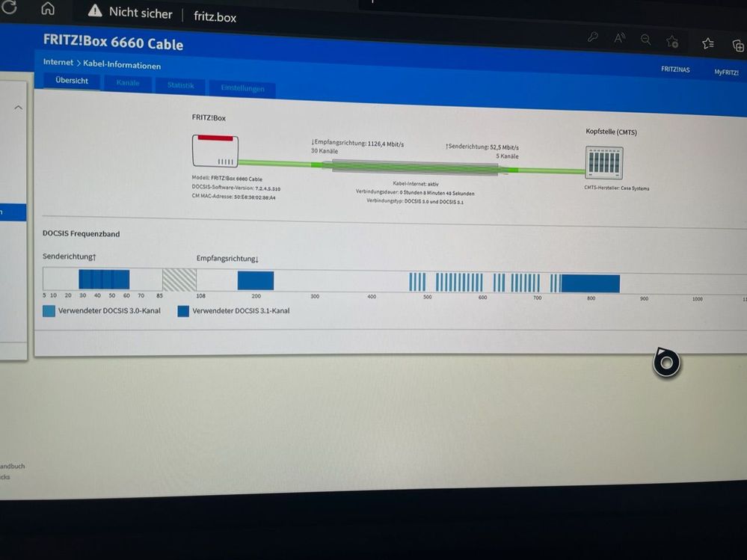This screenshot has height=560, width=747.
Task: Open the favorites list icon
Action: pos(707,43)
